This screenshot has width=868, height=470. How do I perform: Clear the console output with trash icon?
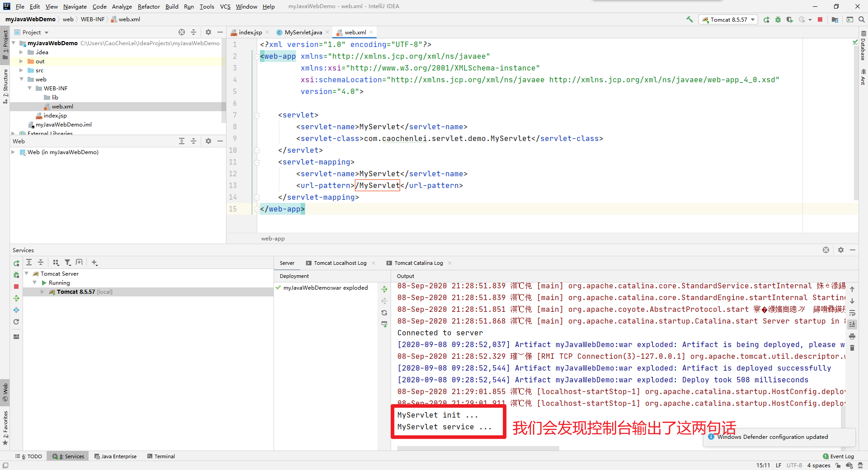(x=852, y=348)
